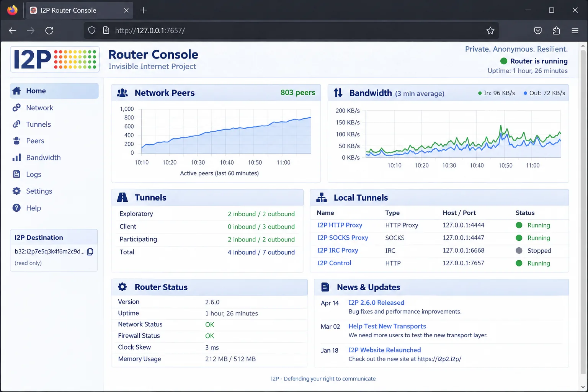Image resolution: width=588 pixels, height=392 pixels.
Task: Select the I2P Router Console browser tab
Action: [x=80, y=10]
